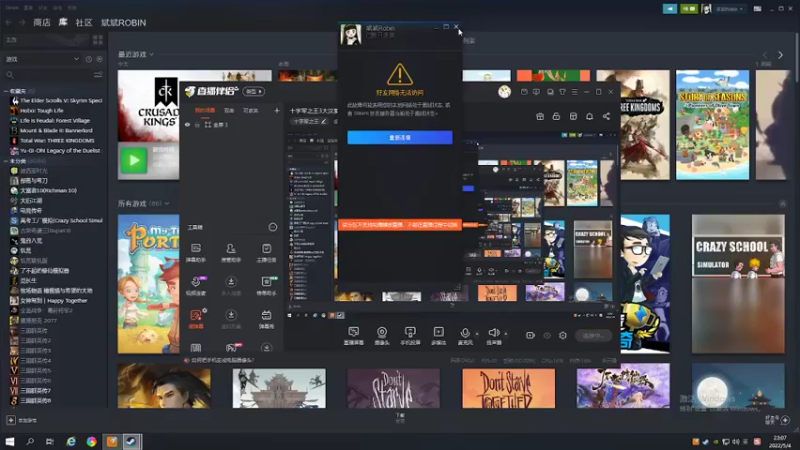The height and width of the screenshot is (450, 800).
Task: Open the 弹幕秀 tool icon
Action: 266,319
